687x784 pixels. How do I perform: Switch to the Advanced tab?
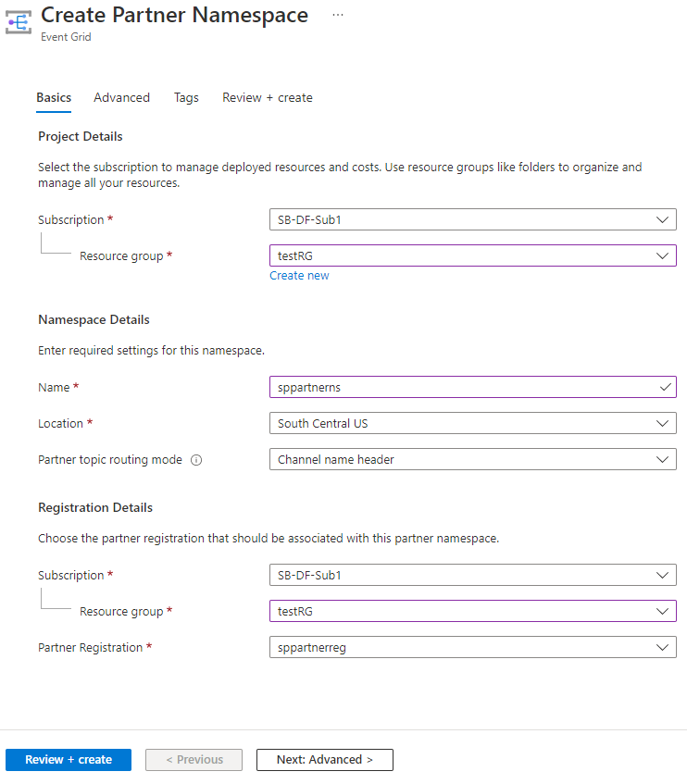pos(121,97)
